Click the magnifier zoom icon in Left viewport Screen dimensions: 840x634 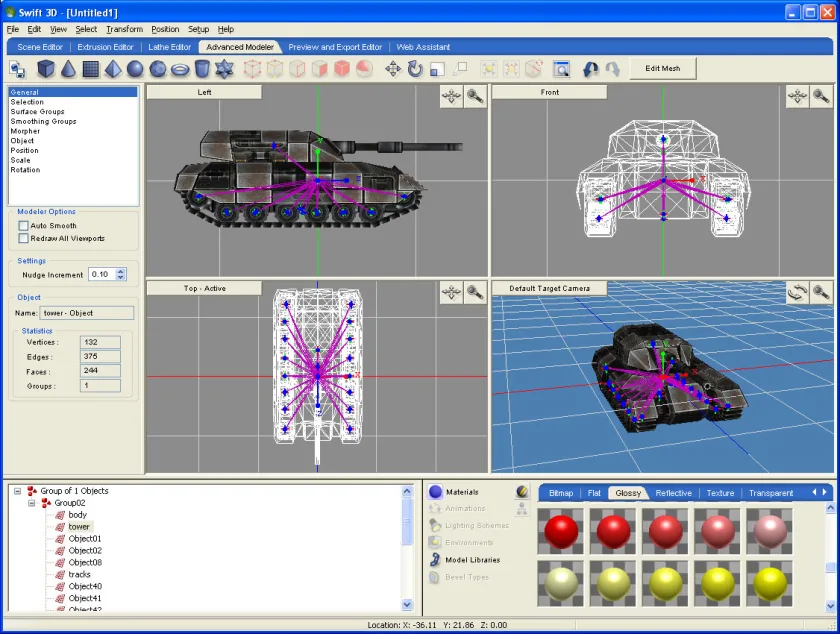click(475, 96)
